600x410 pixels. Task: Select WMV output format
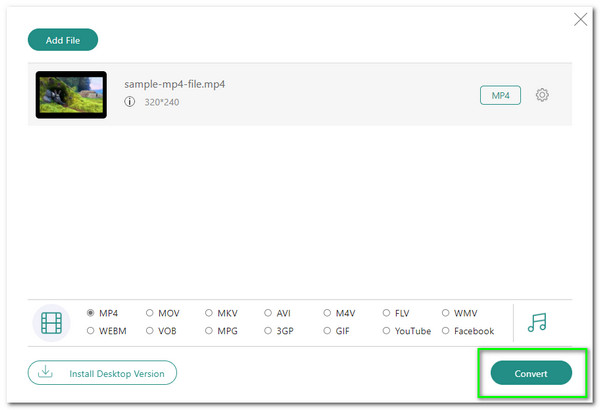pos(445,313)
